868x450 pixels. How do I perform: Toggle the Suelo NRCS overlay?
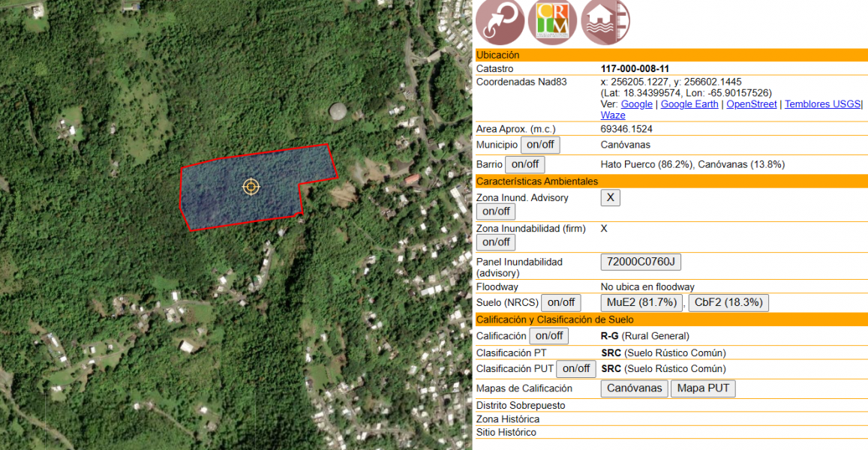click(560, 302)
